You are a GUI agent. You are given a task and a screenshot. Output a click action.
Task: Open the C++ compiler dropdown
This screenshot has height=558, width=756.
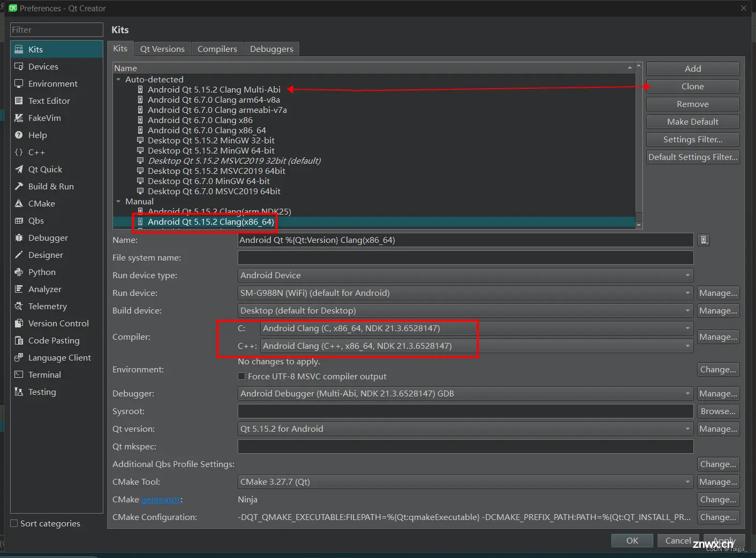(x=477, y=346)
